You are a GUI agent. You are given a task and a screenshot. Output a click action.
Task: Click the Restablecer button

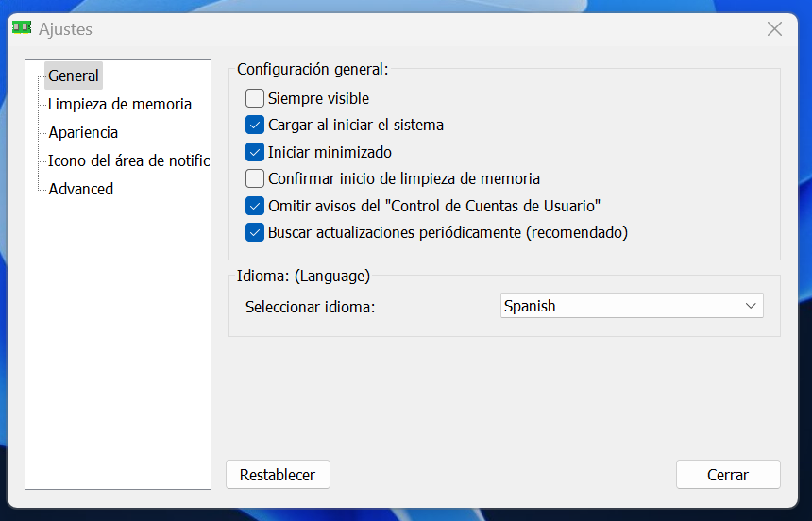pos(278,475)
